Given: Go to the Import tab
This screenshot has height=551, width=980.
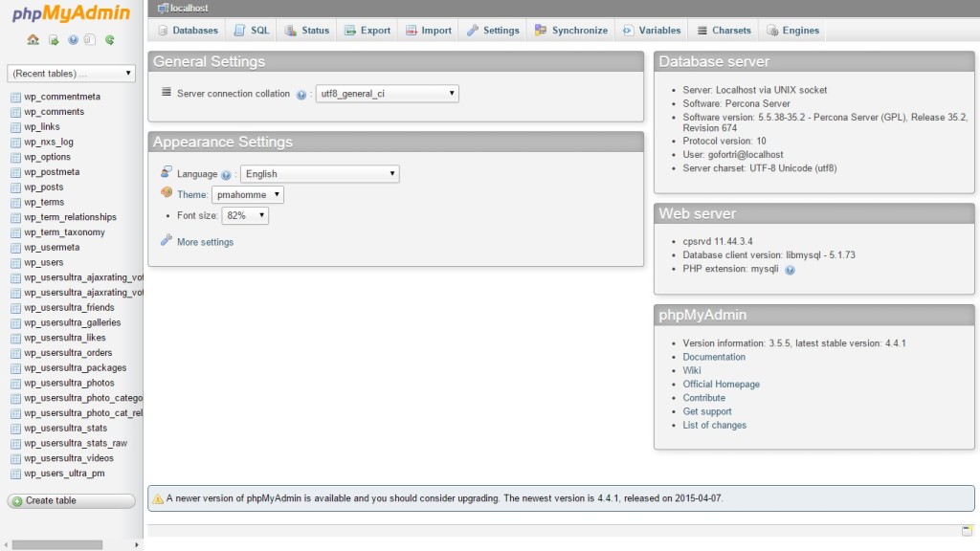Looking at the screenshot, I should pyautogui.click(x=429, y=30).
